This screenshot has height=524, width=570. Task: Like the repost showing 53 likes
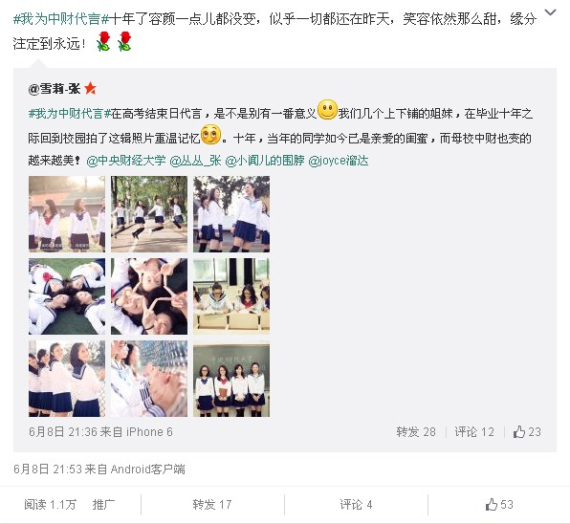click(x=499, y=505)
